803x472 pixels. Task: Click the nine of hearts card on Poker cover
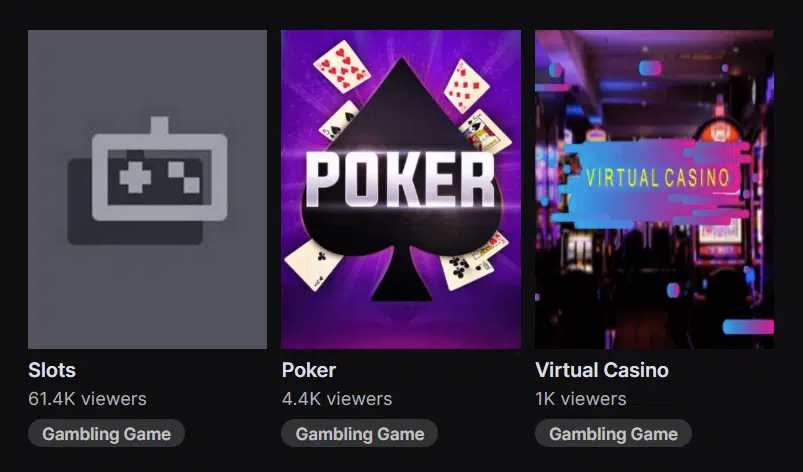click(342, 67)
